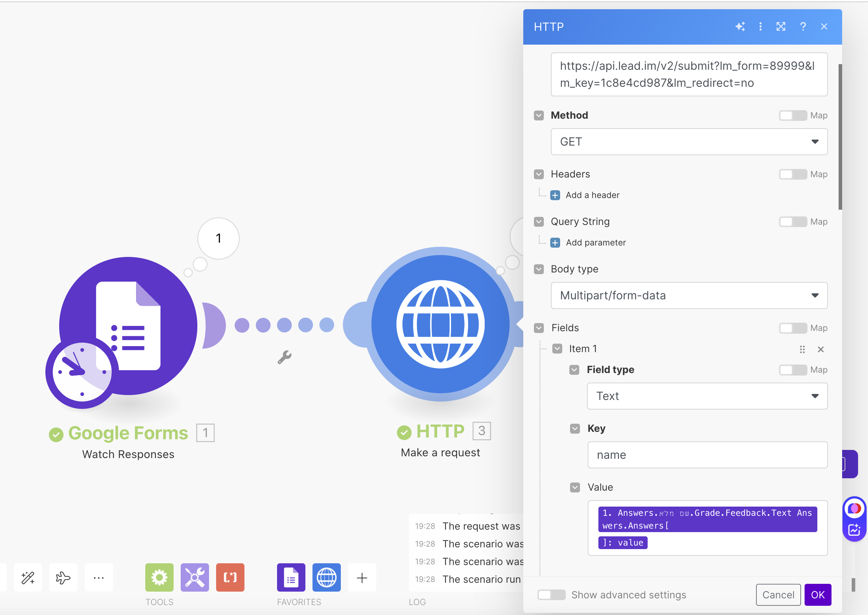Remove Item 1 with its X icon
Screen dimensions: 868x615
tap(820, 349)
